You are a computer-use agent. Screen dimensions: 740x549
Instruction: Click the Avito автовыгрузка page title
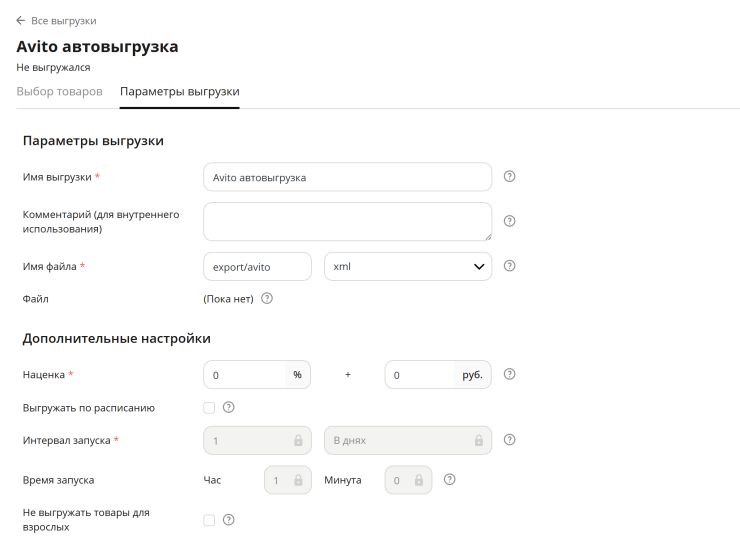pos(97,47)
